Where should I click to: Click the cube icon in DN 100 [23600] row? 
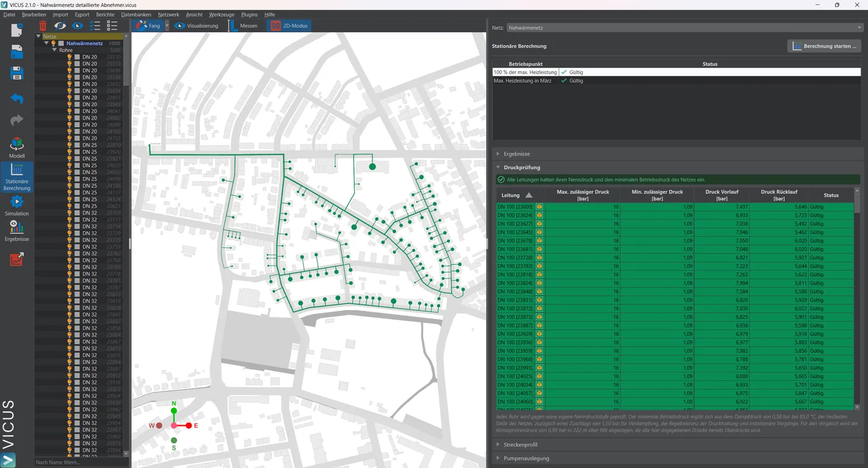[539, 206]
